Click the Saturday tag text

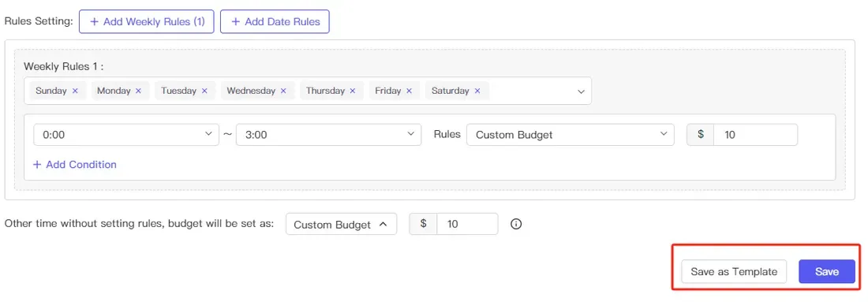450,91
